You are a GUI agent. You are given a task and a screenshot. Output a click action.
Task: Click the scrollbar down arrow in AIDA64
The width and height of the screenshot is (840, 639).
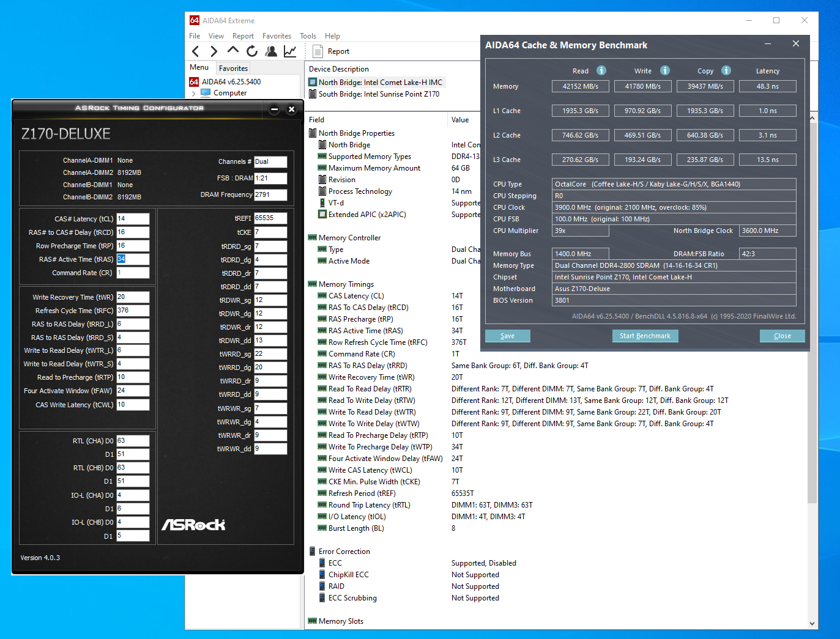812,624
